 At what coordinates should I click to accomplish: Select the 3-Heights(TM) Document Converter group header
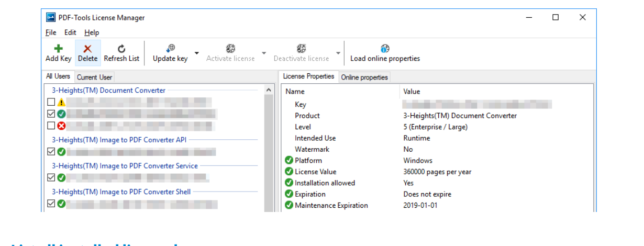point(109,91)
